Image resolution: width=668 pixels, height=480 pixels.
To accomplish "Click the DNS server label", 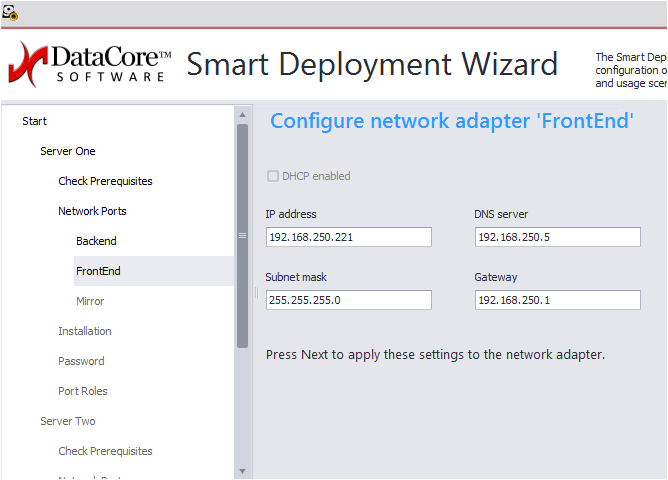I will click(x=501, y=214).
